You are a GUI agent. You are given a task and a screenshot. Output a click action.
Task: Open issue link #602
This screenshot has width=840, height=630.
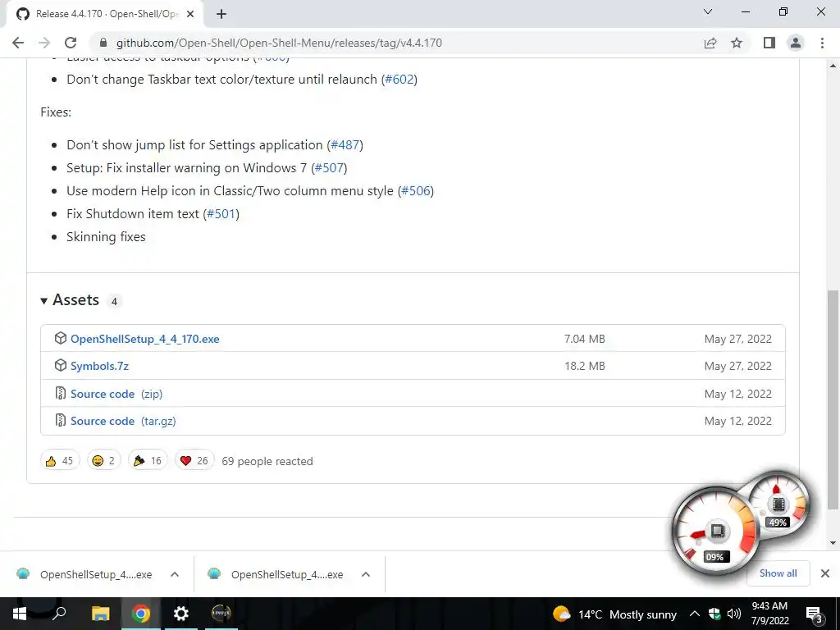(x=399, y=80)
